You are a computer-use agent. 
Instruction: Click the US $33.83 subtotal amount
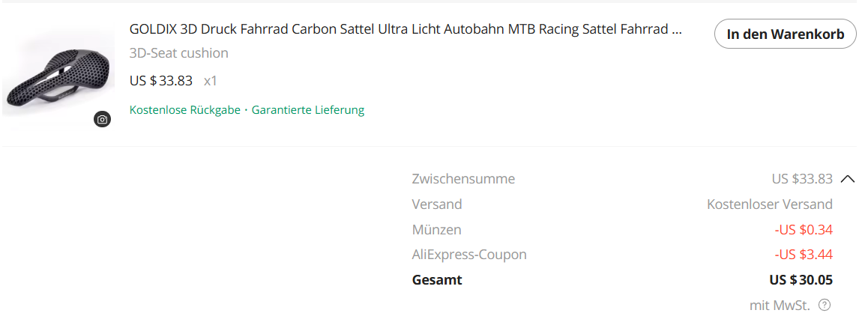click(x=802, y=179)
